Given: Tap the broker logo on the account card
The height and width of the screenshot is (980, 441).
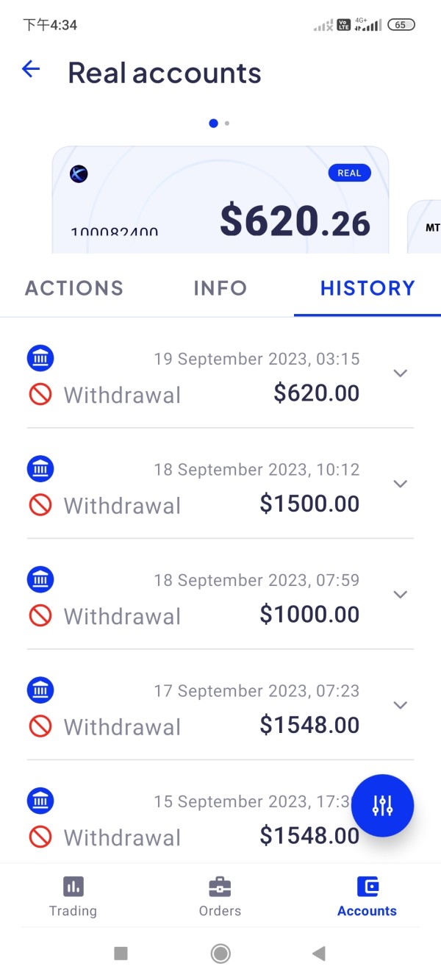Looking at the screenshot, I should 79,174.
